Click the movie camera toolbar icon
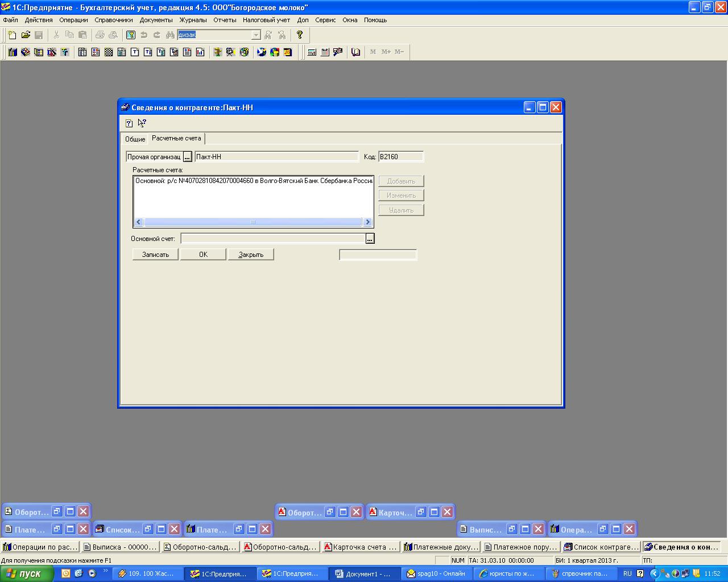The width and height of the screenshot is (728, 582). coord(230,52)
